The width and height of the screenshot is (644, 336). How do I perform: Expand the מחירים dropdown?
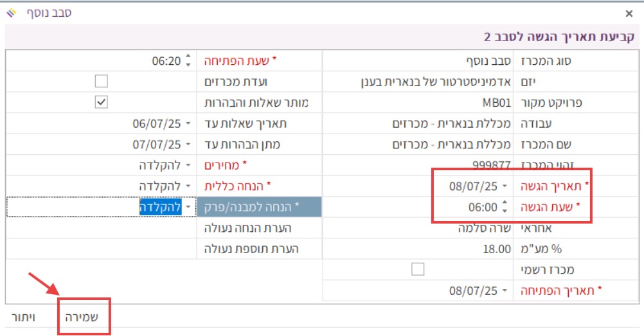(188, 165)
